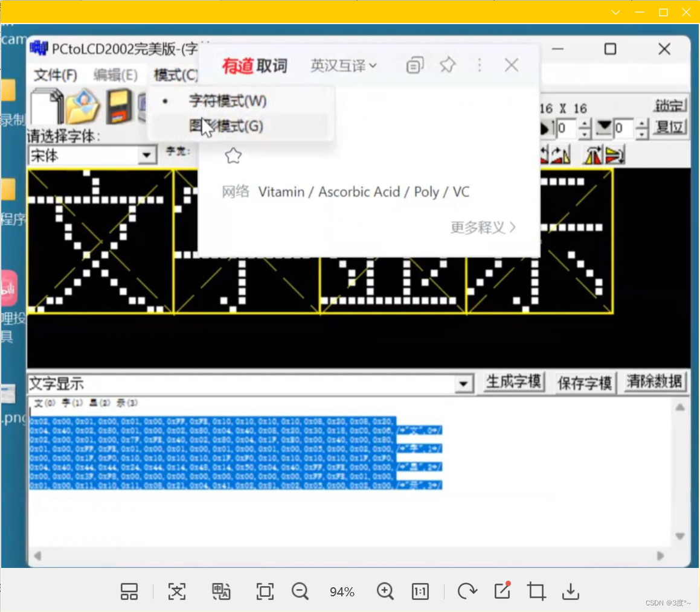Image resolution: width=700 pixels, height=612 pixels.
Task: Click the second offset field showing 0
Action: tap(624, 129)
